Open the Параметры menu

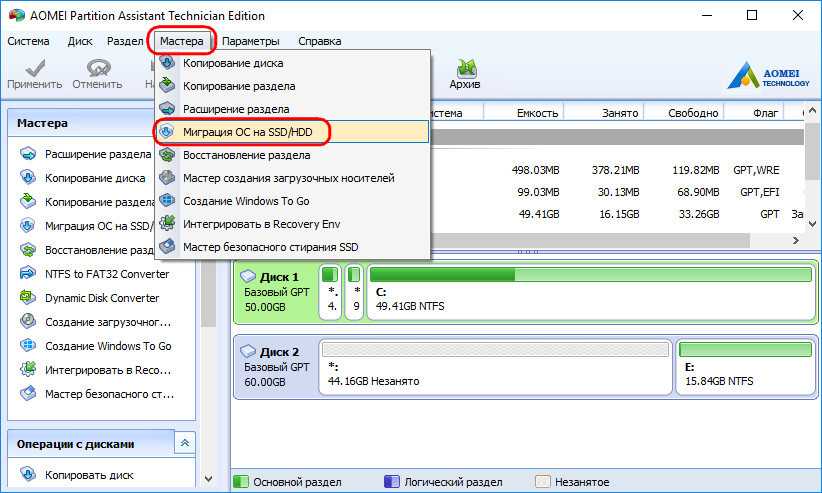[251, 41]
